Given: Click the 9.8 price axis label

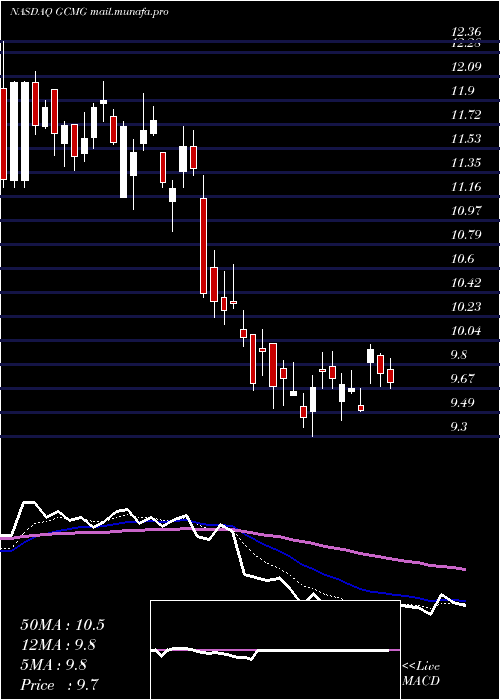Looking at the screenshot, I should 459,355.
